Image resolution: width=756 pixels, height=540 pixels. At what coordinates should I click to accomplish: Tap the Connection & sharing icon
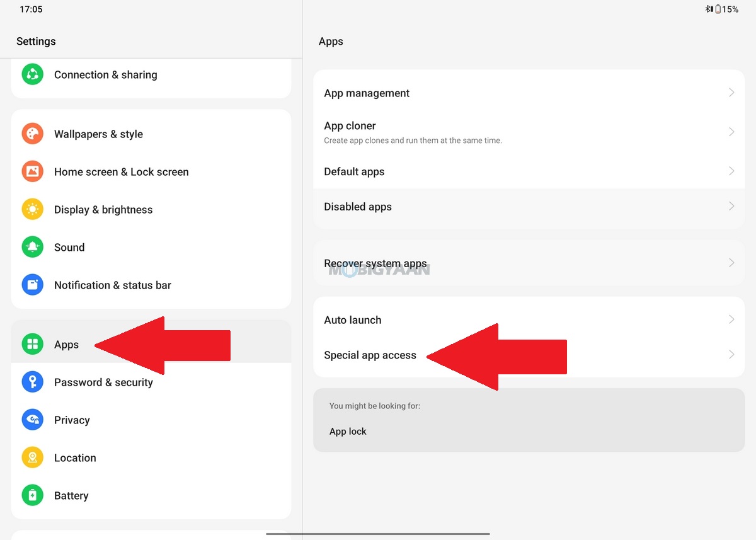[32, 74]
